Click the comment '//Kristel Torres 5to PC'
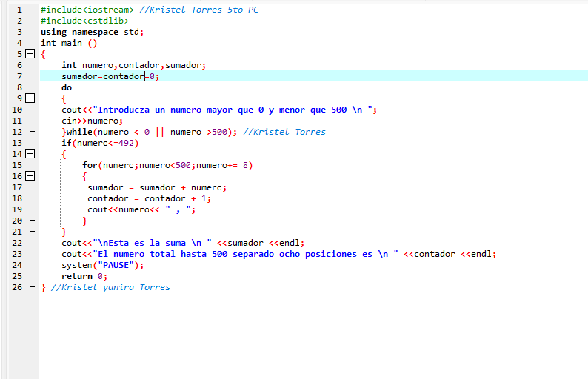This screenshot has height=379, width=588. coord(198,10)
